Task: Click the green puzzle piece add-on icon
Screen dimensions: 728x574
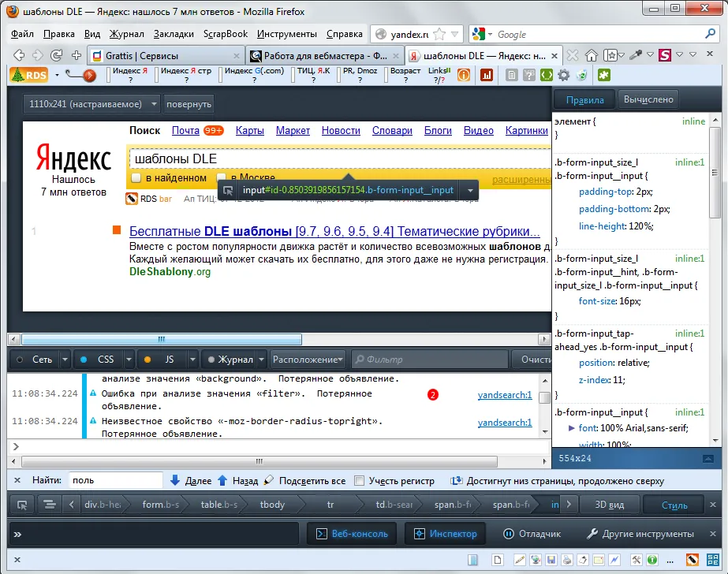Action: [603, 75]
